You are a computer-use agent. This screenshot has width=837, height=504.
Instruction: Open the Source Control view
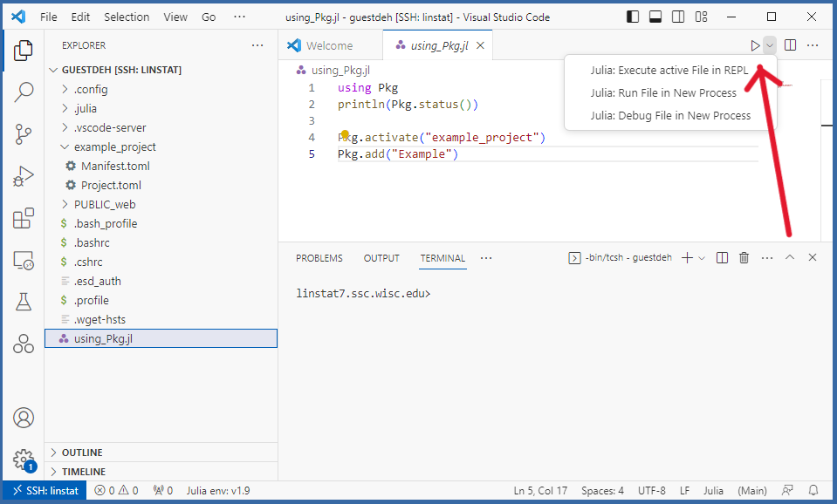(x=24, y=133)
